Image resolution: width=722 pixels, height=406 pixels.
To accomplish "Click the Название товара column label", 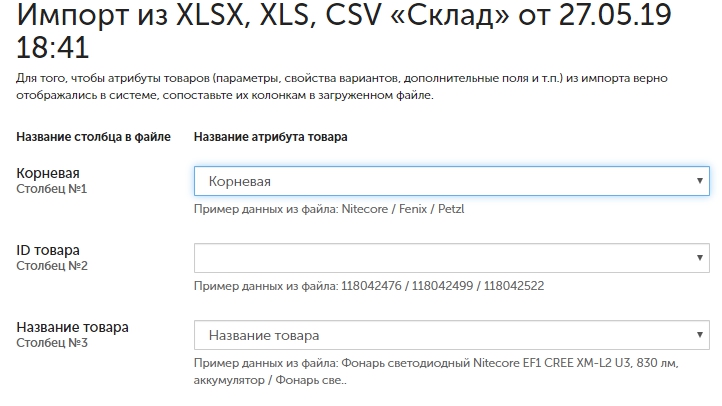I will [72, 327].
